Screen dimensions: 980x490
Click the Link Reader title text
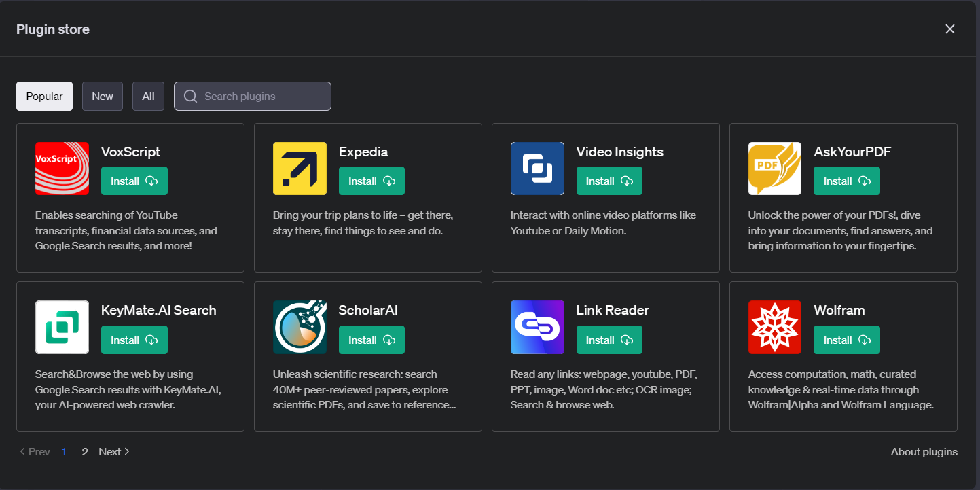click(613, 310)
